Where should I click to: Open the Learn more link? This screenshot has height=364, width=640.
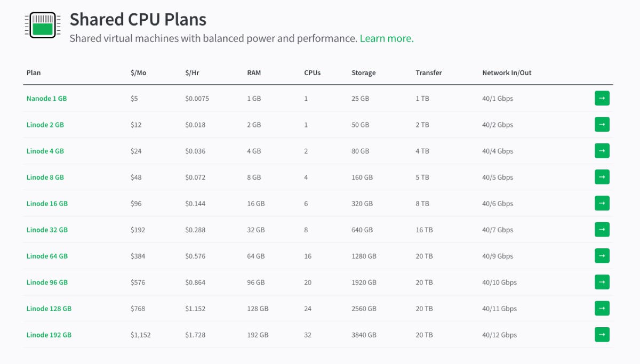pyautogui.click(x=387, y=38)
